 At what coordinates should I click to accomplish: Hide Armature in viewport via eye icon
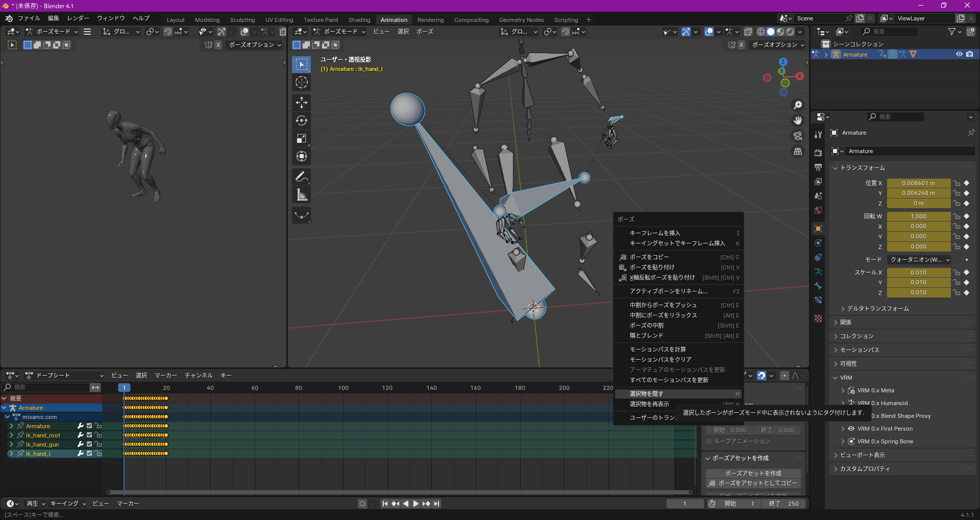(959, 54)
